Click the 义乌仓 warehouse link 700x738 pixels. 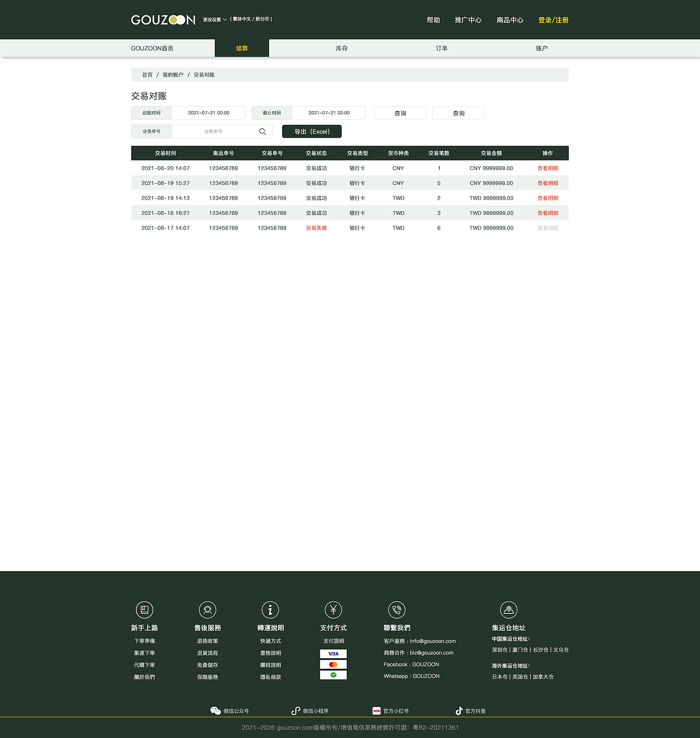point(561,649)
